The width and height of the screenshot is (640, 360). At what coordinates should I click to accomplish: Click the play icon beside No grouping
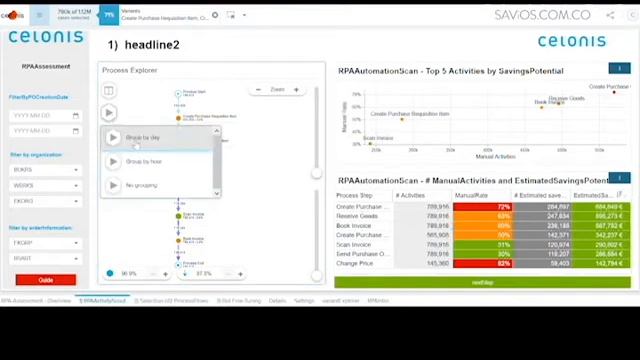[x=113, y=185]
